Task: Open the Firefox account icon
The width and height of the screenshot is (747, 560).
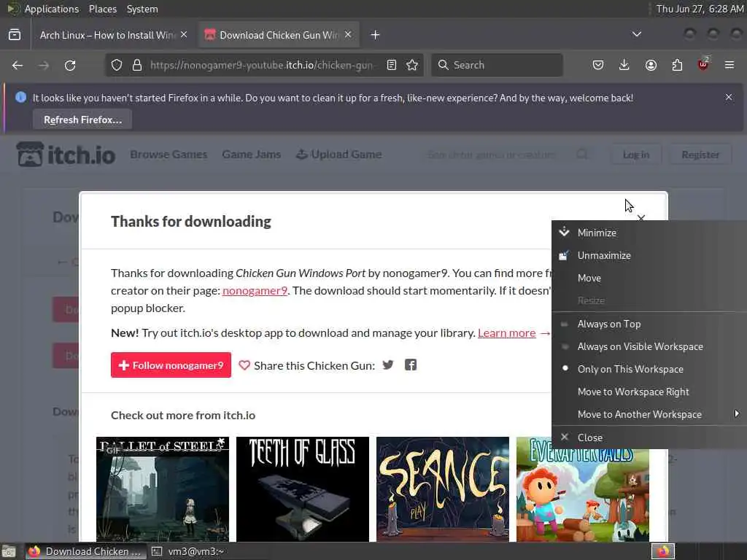Action: (x=651, y=65)
